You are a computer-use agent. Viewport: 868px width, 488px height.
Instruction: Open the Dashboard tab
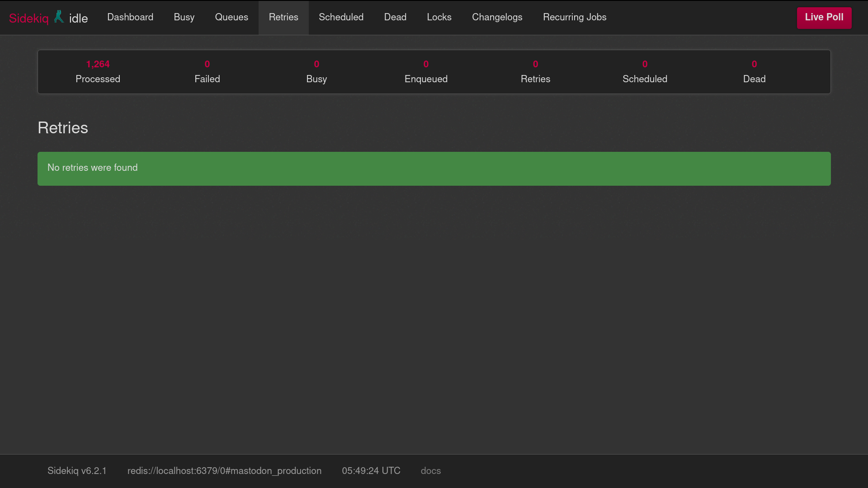pos(130,17)
